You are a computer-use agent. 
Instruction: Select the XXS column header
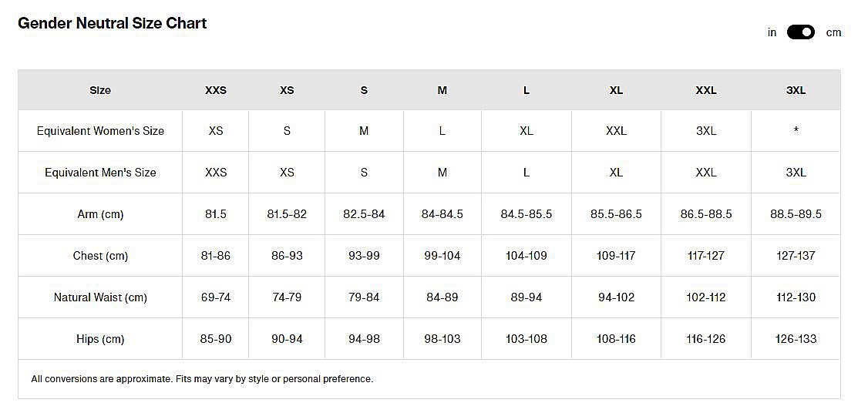coord(216,90)
